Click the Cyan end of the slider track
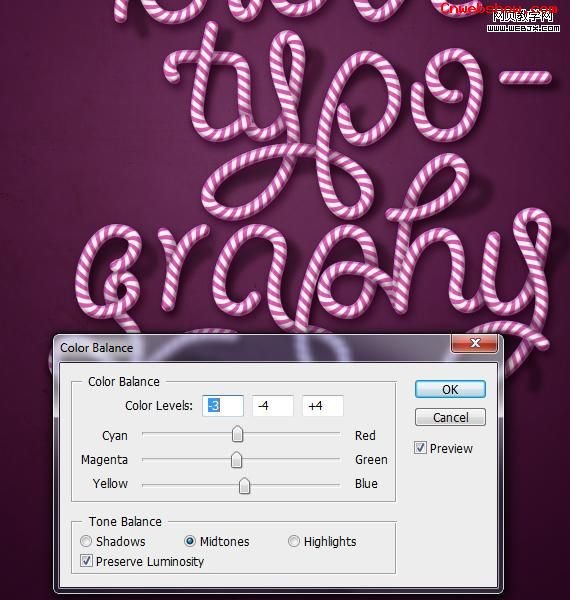 (x=115, y=435)
